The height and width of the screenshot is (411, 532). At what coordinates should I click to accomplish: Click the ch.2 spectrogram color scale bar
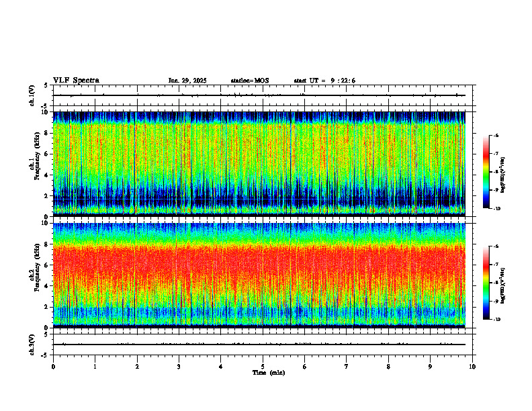(486, 283)
